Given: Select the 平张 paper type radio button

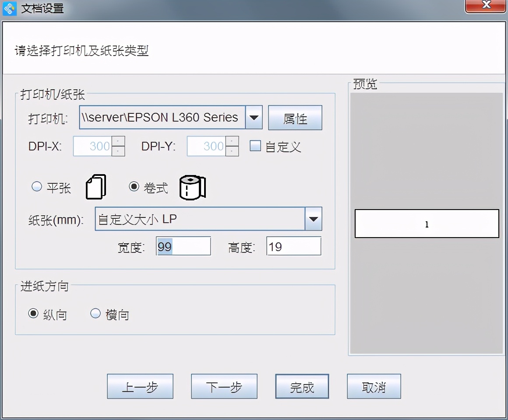Looking at the screenshot, I should (36, 186).
